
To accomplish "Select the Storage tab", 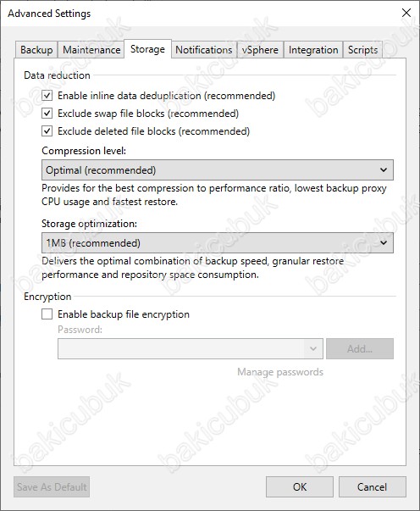I will [148, 49].
